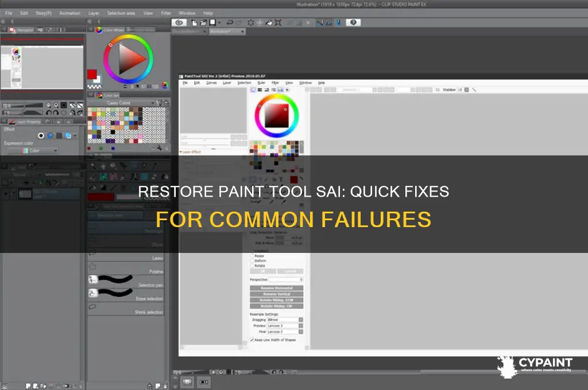Click the timeline filmstrip icon at bottom
The height and width of the screenshot is (390, 588).
point(188,382)
